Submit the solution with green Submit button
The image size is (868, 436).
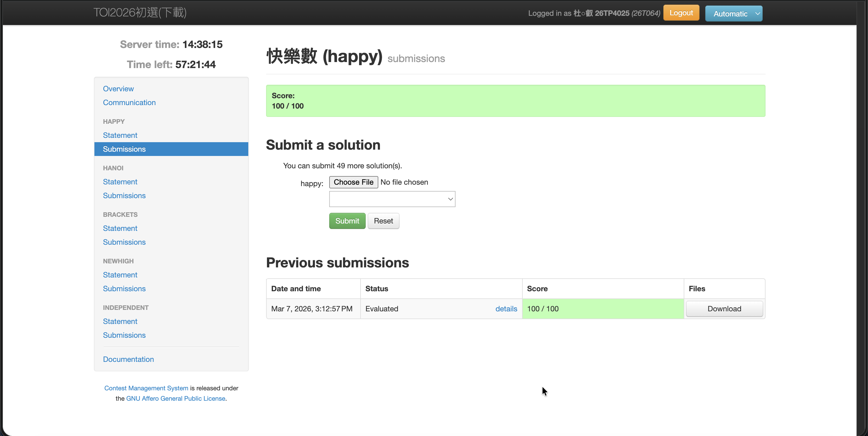(347, 221)
